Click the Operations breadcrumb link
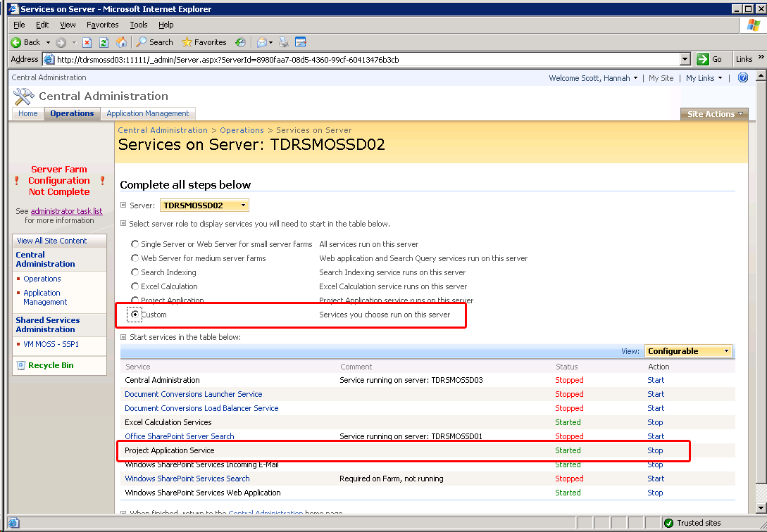This screenshot has width=767, height=532. [242, 130]
